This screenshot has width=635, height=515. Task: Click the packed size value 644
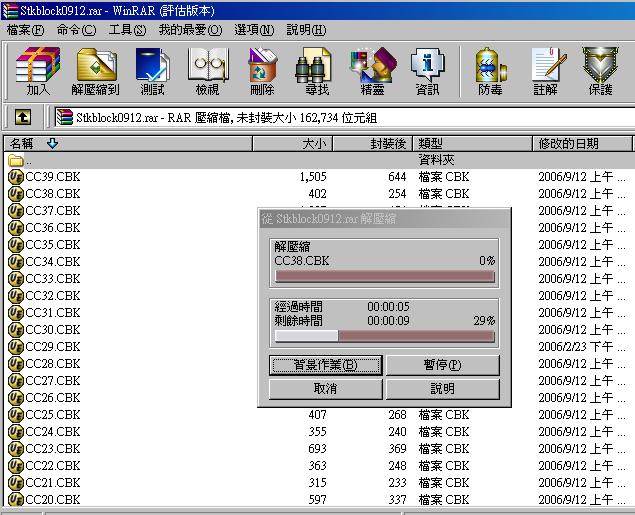click(397, 177)
